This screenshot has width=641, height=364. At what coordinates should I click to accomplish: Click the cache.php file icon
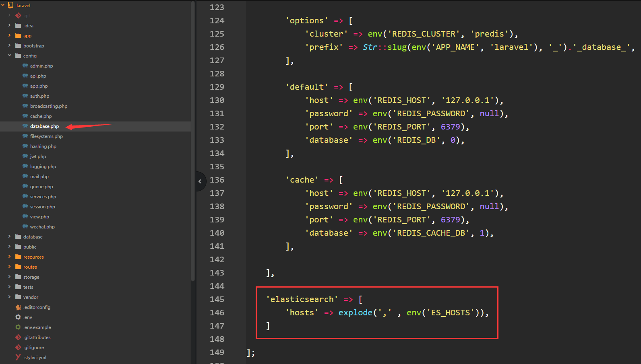click(25, 116)
